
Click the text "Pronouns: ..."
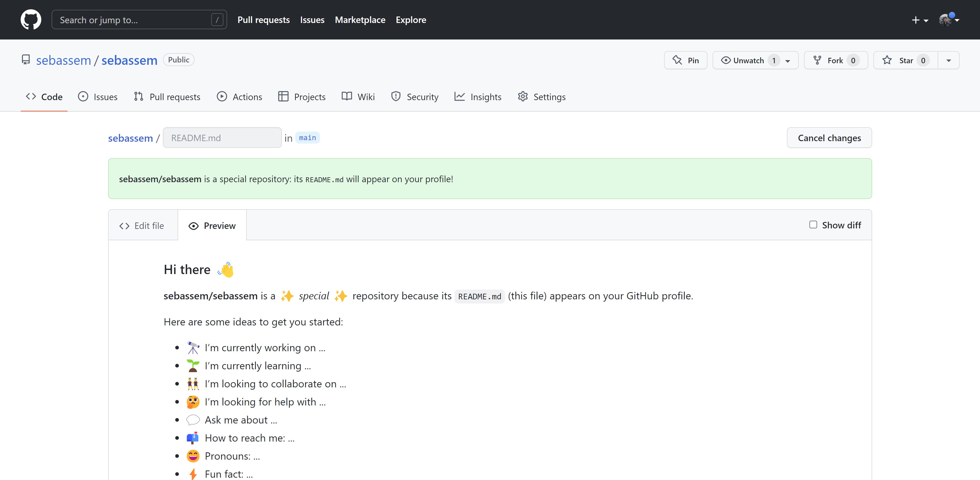pyautogui.click(x=233, y=456)
